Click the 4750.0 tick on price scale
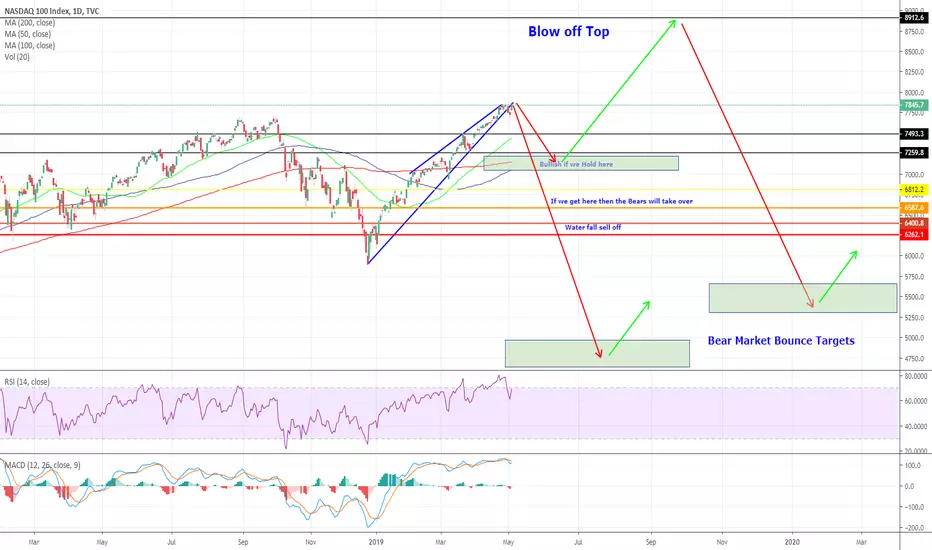The height and width of the screenshot is (550, 932). click(914, 359)
